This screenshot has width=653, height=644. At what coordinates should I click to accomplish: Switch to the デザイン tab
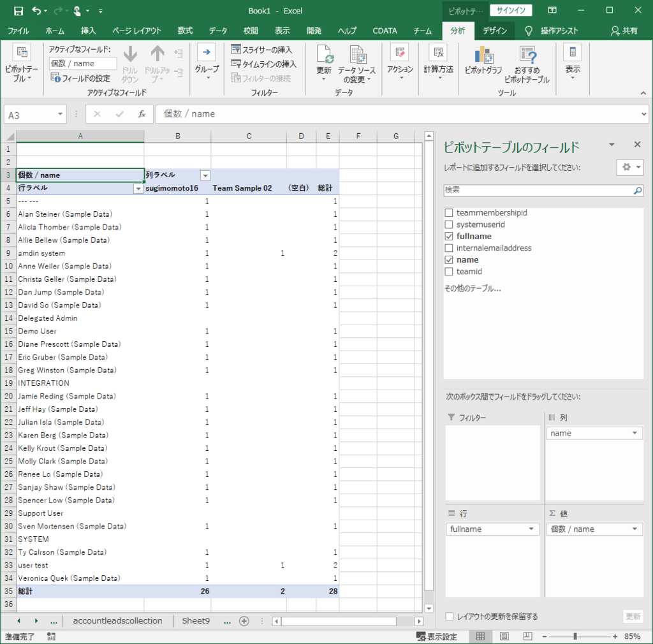(x=495, y=31)
